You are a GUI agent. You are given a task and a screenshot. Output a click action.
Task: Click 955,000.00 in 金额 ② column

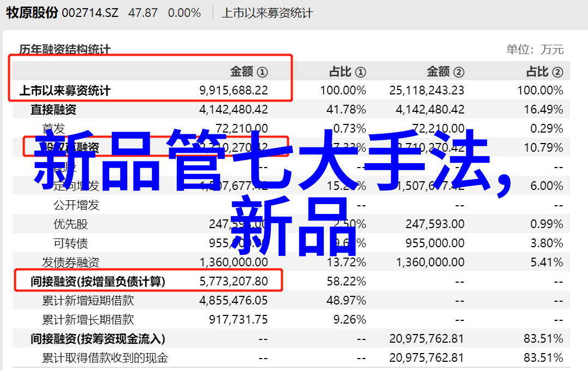pos(435,243)
